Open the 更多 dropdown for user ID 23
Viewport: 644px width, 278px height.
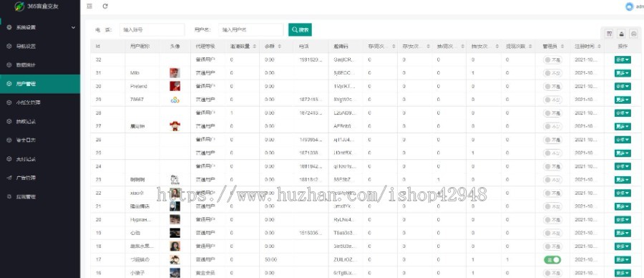tap(623, 180)
